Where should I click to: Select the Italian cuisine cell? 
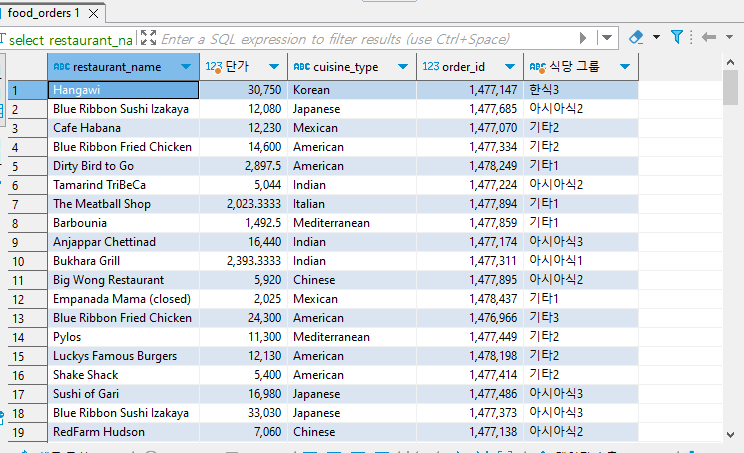pos(352,204)
